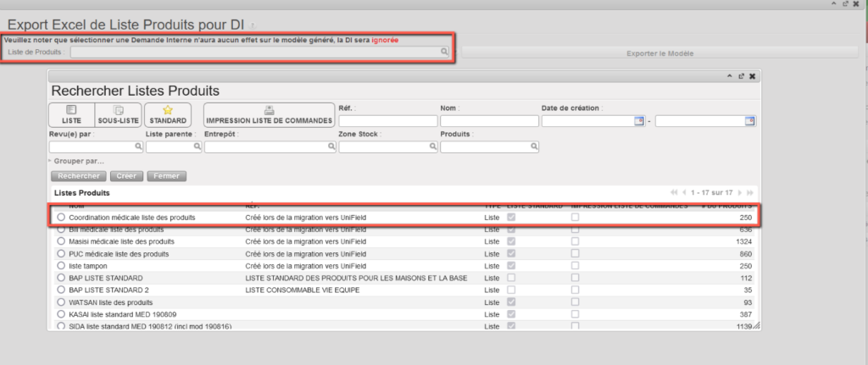Open the Liste parente lookup dropdown
The width and height of the screenshot is (868, 365).
pos(196,147)
